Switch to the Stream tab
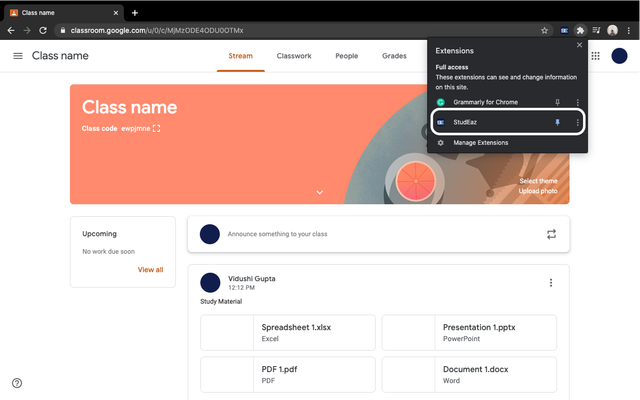Viewport: 640px width, 400px height. tap(240, 56)
